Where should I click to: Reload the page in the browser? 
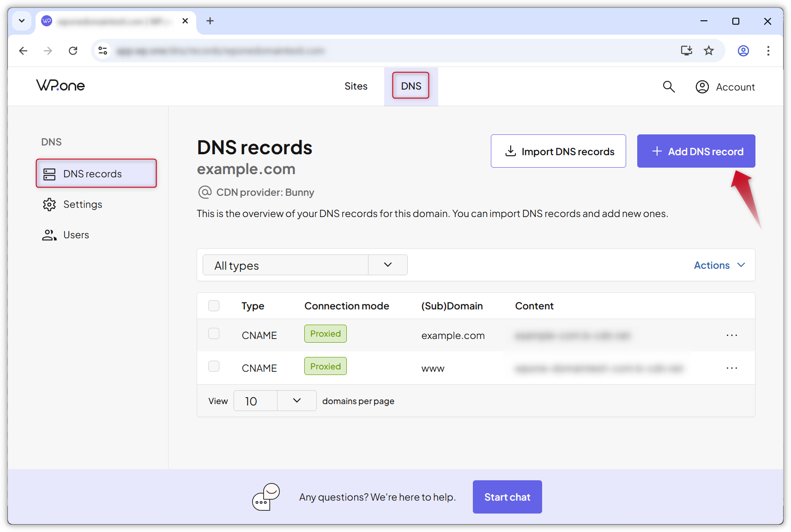pyautogui.click(x=73, y=51)
